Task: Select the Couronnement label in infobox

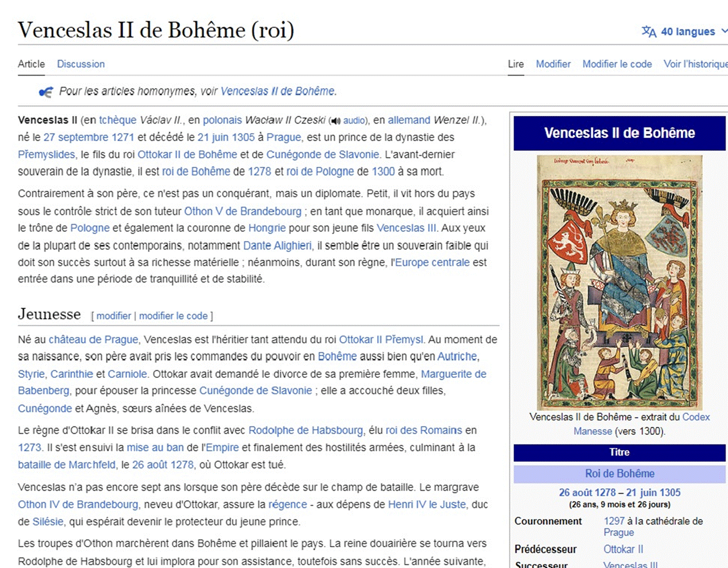Action: (548, 521)
